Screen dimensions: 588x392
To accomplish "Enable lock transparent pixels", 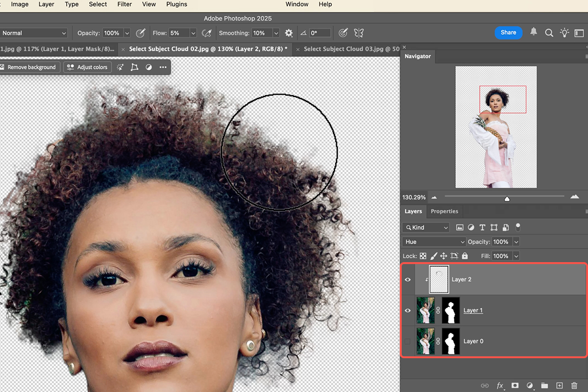I will click(x=422, y=255).
